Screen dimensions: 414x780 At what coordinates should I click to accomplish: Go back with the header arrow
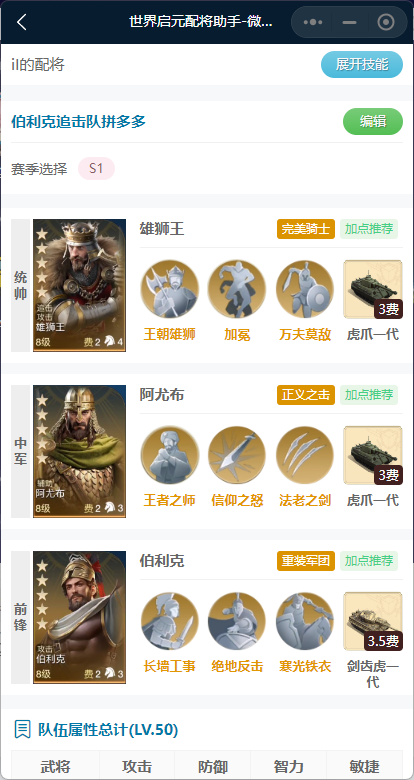click(x=21, y=22)
